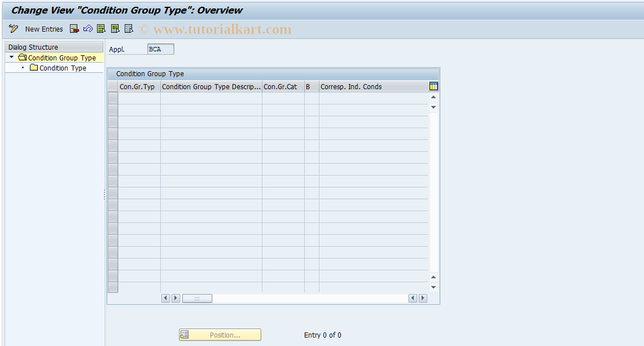
Task: Click the upper scroll-down arrow of the table
Action: [x=433, y=107]
